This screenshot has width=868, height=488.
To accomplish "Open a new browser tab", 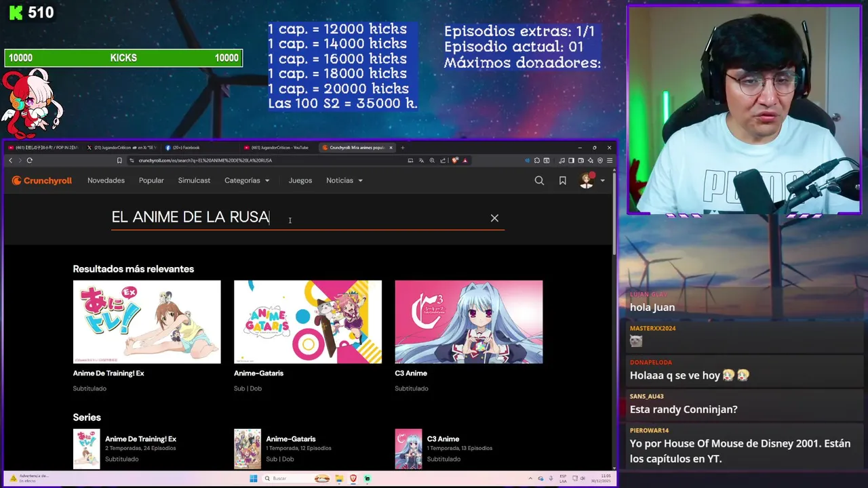I will (x=403, y=147).
